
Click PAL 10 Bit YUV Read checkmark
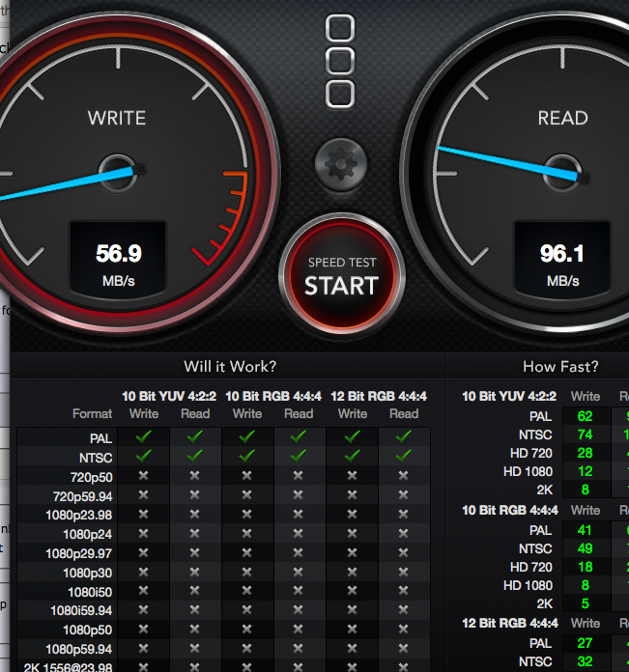(195, 436)
